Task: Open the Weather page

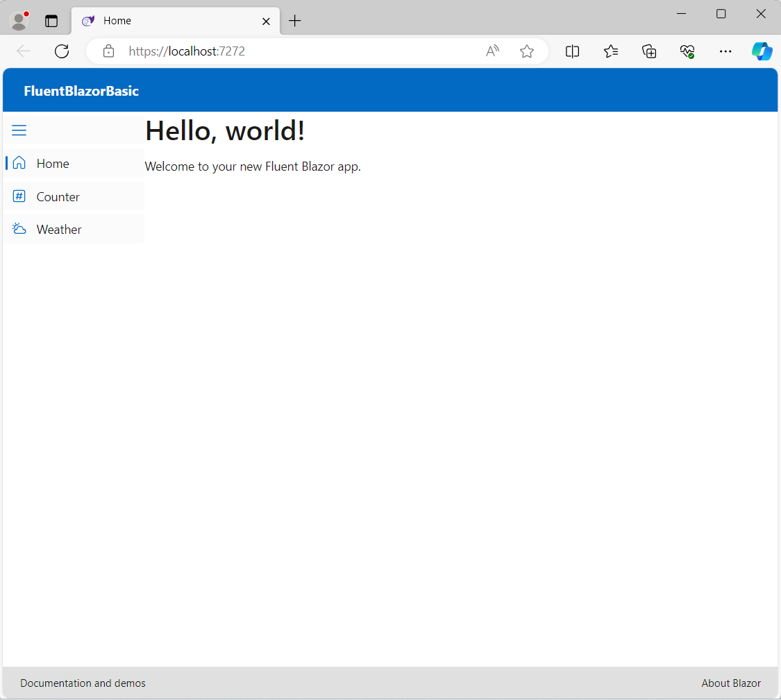Action: tap(74, 230)
